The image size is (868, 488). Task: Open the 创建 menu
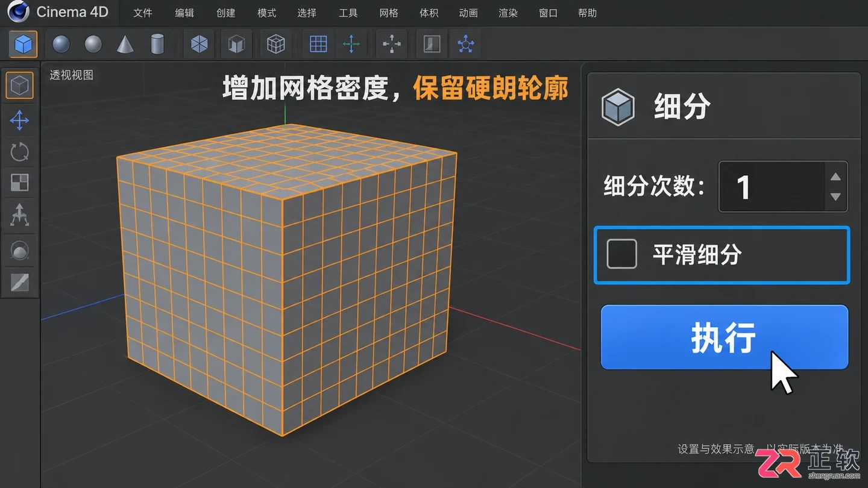pos(225,13)
